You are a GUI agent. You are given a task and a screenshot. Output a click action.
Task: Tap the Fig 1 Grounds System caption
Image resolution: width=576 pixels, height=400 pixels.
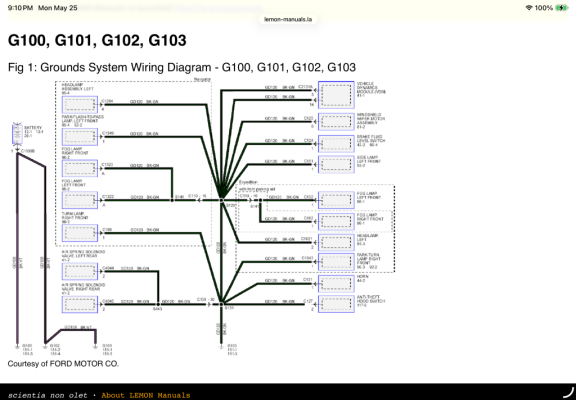182,67
